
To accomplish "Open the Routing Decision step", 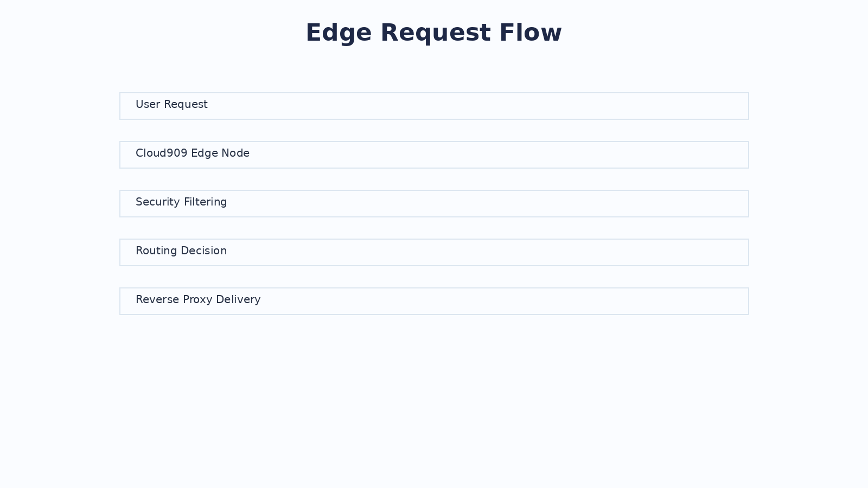I will 434,252.
